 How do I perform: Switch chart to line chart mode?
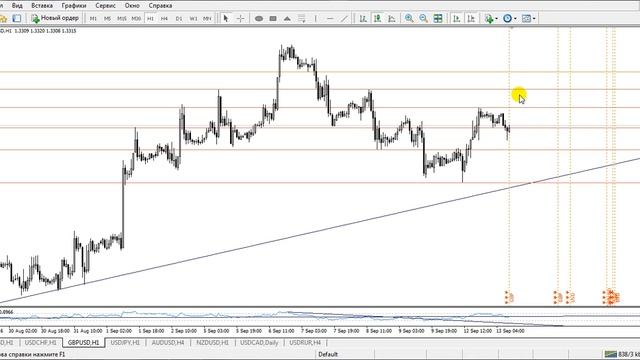[x=392, y=18]
